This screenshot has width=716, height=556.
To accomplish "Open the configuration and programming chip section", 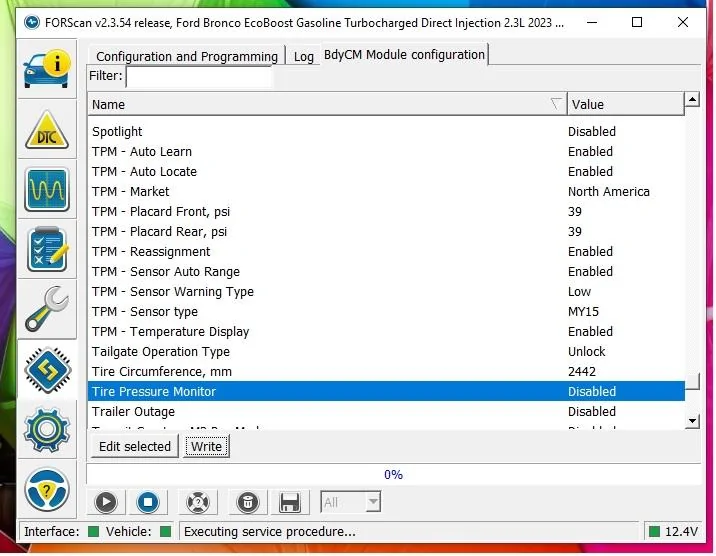I will tap(47, 370).
